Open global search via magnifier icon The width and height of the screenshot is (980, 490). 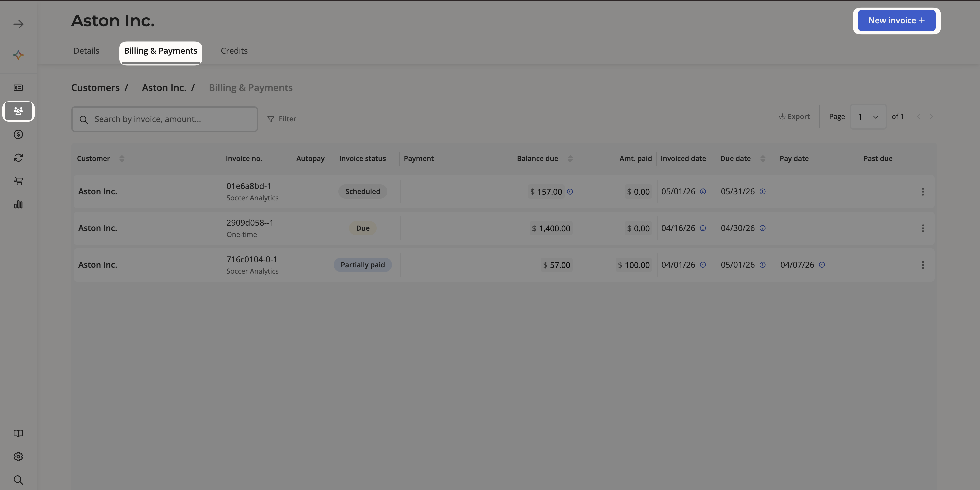pyautogui.click(x=18, y=480)
